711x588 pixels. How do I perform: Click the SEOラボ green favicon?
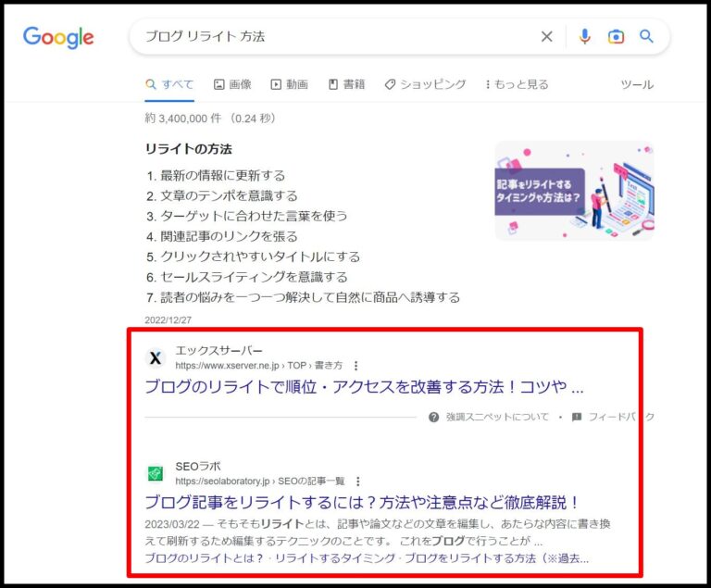pyautogui.click(x=156, y=474)
